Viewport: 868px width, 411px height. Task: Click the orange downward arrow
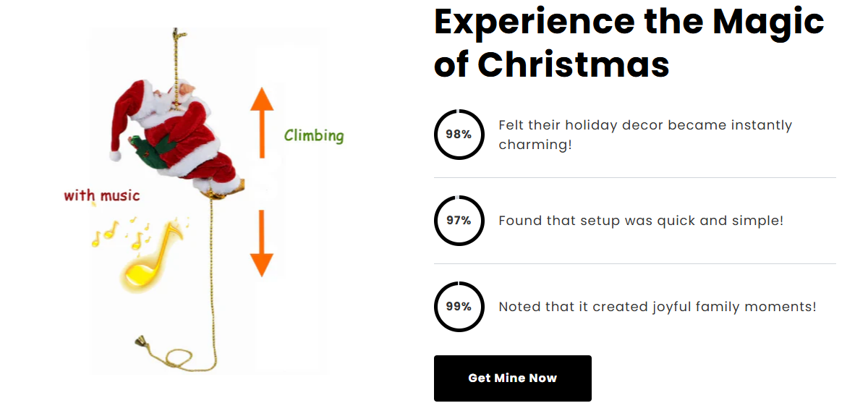pos(262,243)
